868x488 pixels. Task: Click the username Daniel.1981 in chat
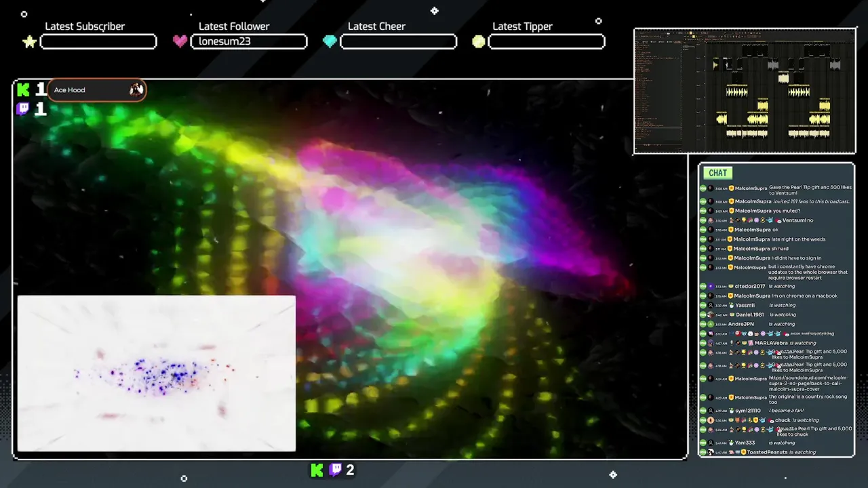pos(750,314)
